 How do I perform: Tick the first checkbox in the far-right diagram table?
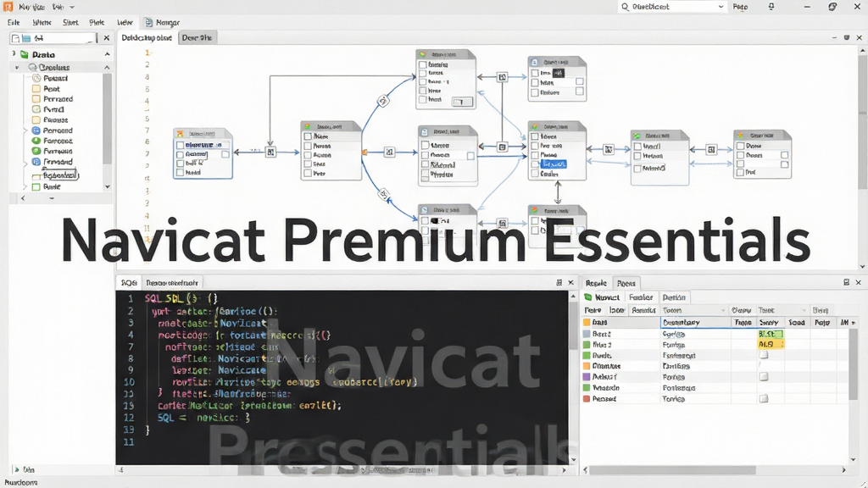740,146
